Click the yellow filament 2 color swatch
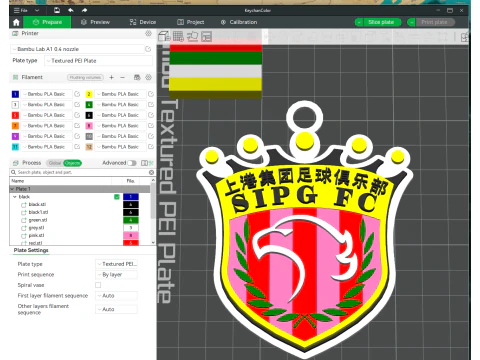Image resolution: width=480 pixels, height=360 pixels. click(x=89, y=94)
